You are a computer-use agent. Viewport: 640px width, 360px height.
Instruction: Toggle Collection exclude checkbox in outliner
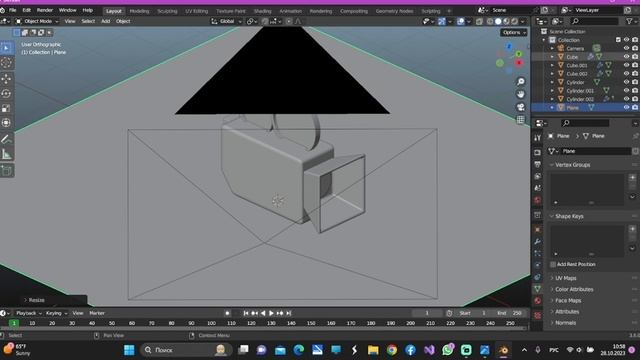click(x=618, y=40)
